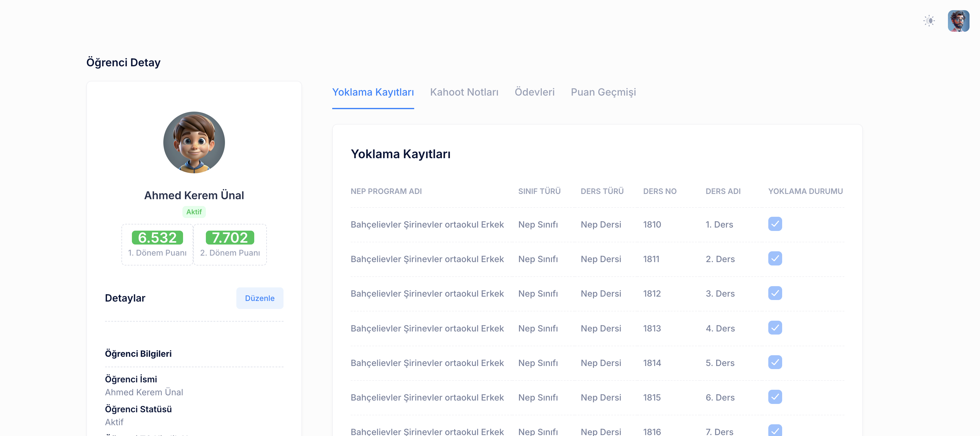Switch to the Kahoot Notları tab
This screenshot has width=980, height=436.
pos(464,92)
